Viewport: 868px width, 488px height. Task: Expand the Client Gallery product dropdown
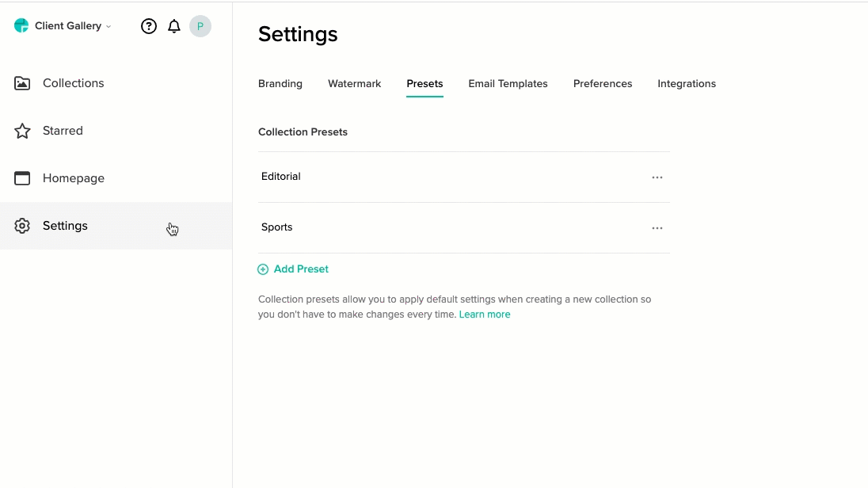tap(108, 26)
